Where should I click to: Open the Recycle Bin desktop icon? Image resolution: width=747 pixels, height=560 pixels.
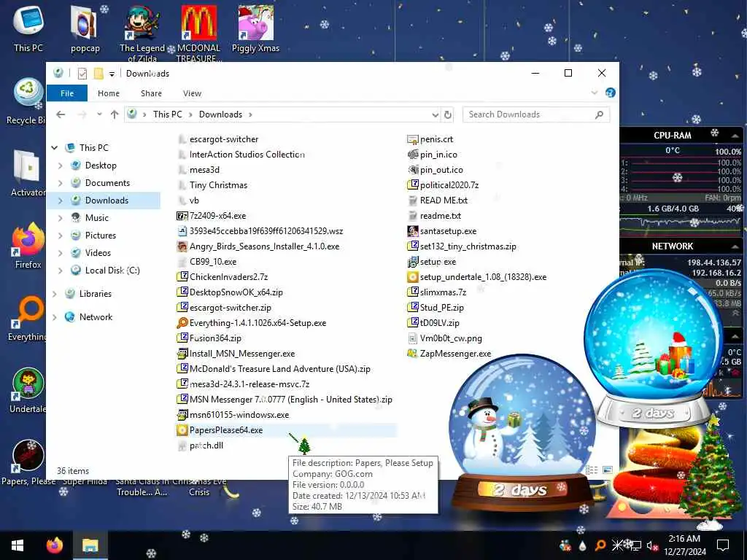[x=26, y=101]
